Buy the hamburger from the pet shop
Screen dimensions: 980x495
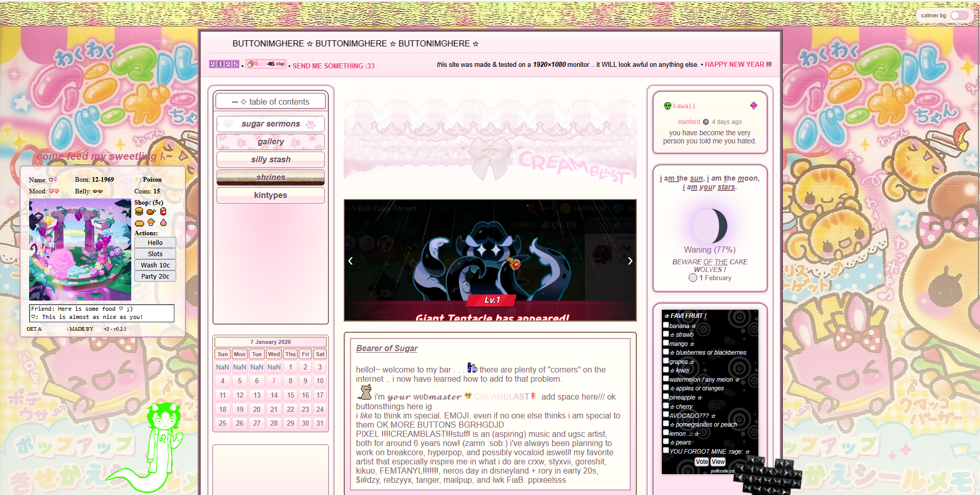139,211
